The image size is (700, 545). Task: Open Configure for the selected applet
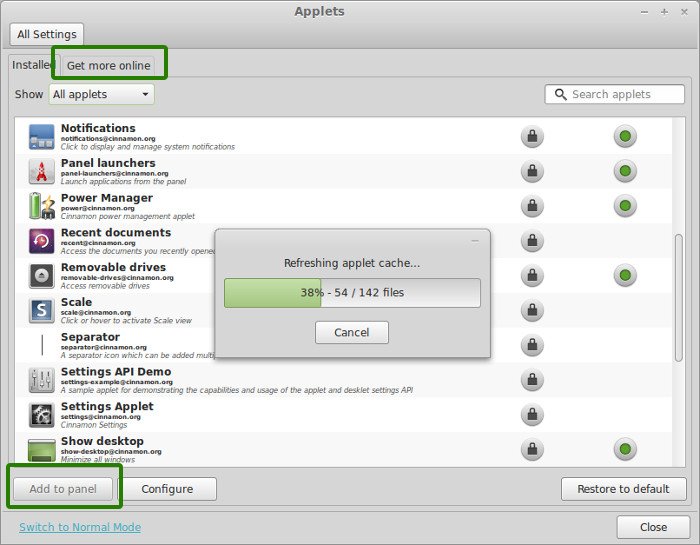tap(167, 489)
